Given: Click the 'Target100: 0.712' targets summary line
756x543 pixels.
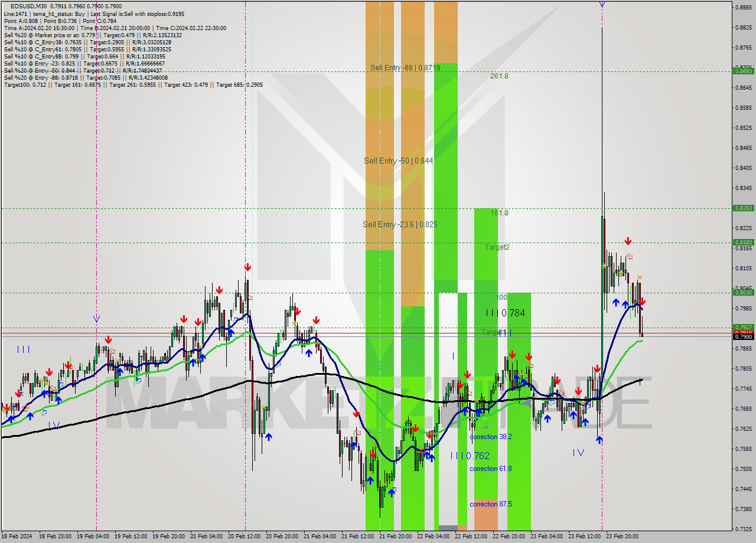Looking at the screenshot, I should click(133, 84).
